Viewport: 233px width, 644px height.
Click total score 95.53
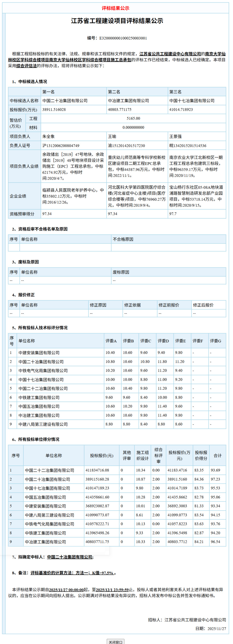[x=215, y=488]
